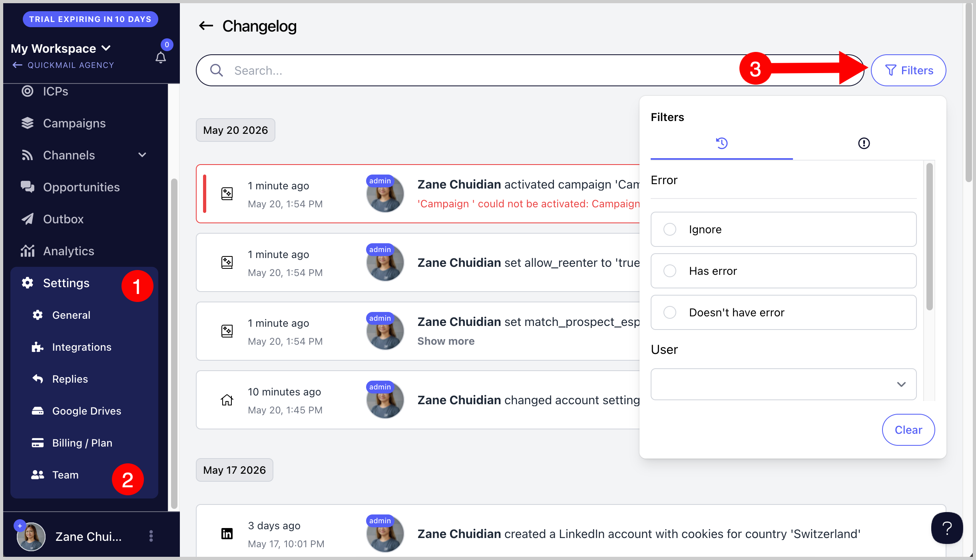
Task: Open the user options kebab menu
Action: click(x=151, y=536)
